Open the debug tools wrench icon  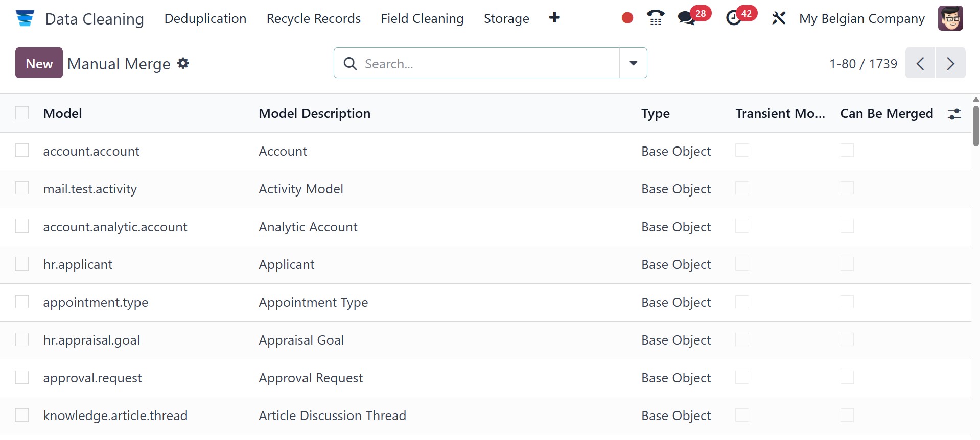pyautogui.click(x=779, y=18)
